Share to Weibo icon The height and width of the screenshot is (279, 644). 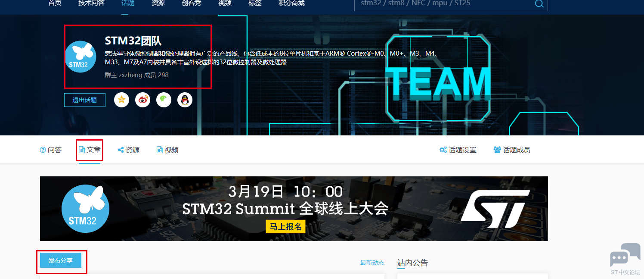click(143, 100)
